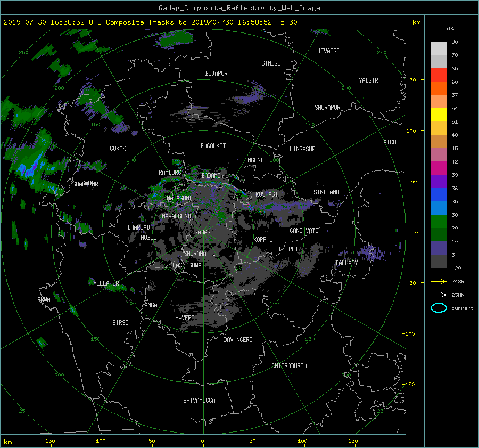
Task: Click the JEVARGI label
Action: 328,51
